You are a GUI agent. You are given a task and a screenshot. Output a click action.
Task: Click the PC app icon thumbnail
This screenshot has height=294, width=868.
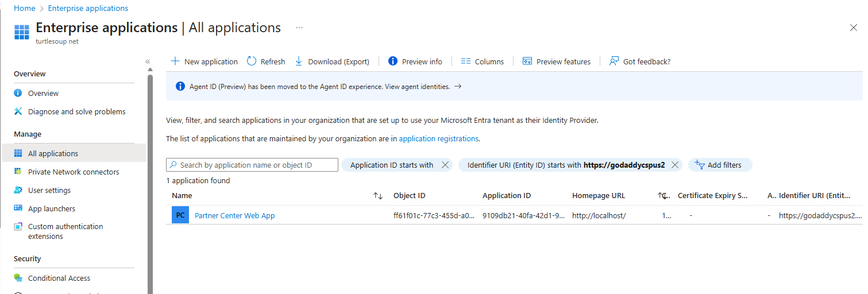coord(180,215)
